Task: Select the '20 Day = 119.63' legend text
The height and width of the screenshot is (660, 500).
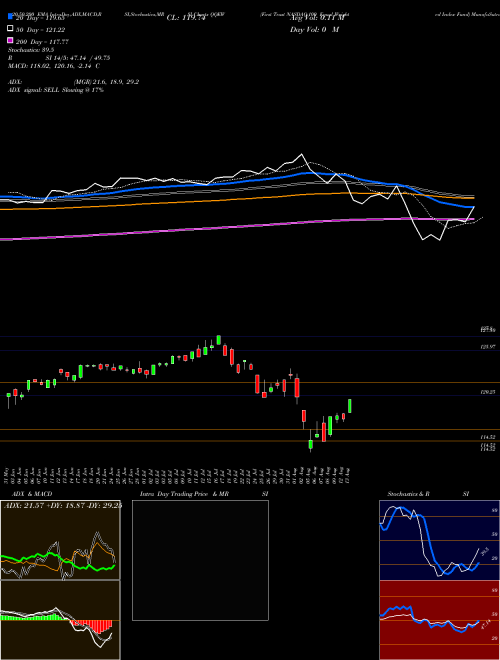Action: (x=40, y=18)
